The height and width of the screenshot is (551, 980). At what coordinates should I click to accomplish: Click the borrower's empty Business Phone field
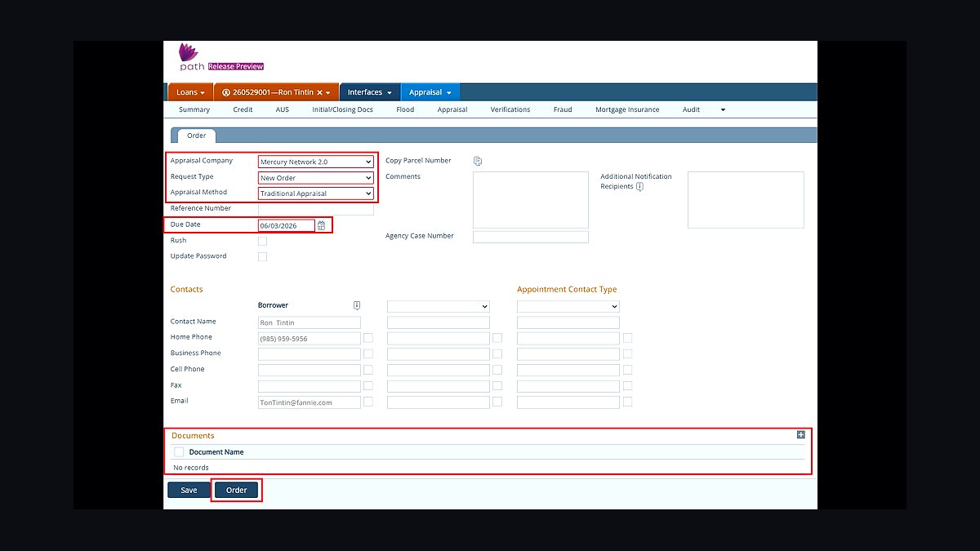tap(310, 354)
